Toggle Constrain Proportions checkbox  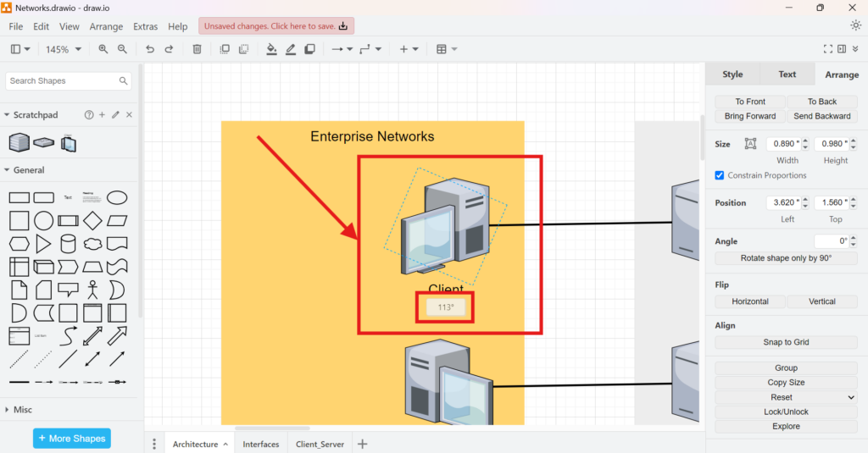tap(719, 175)
